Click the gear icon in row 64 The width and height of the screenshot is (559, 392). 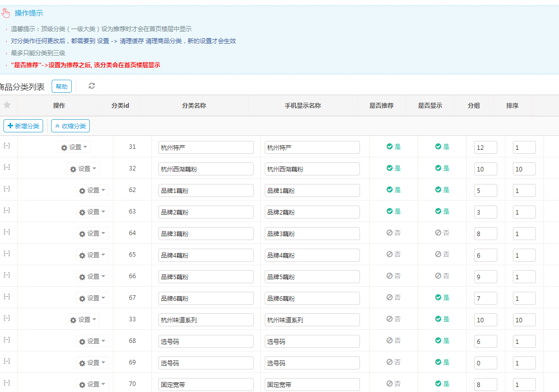click(x=82, y=234)
